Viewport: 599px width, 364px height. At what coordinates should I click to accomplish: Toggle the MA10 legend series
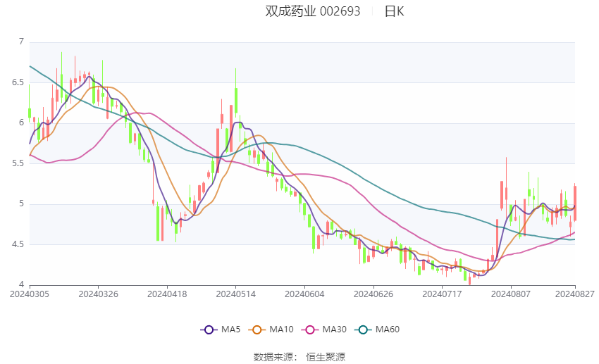click(x=271, y=330)
